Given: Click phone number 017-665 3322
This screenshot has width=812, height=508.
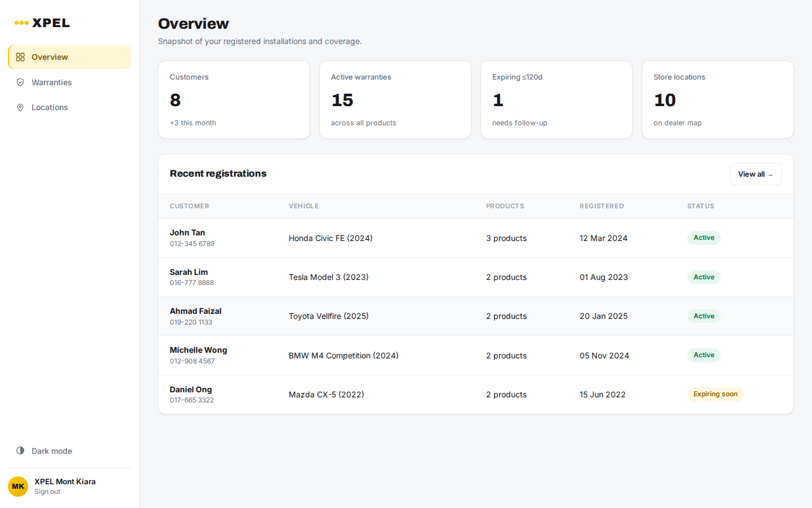Looking at the screenshot, I should tap(192, 400).
